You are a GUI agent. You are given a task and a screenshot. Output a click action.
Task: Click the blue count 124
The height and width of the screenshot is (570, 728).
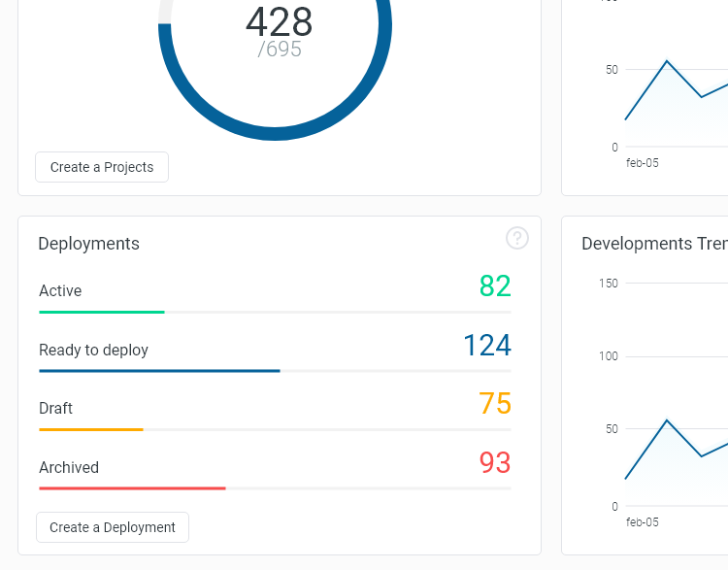[x=486, y=346]
